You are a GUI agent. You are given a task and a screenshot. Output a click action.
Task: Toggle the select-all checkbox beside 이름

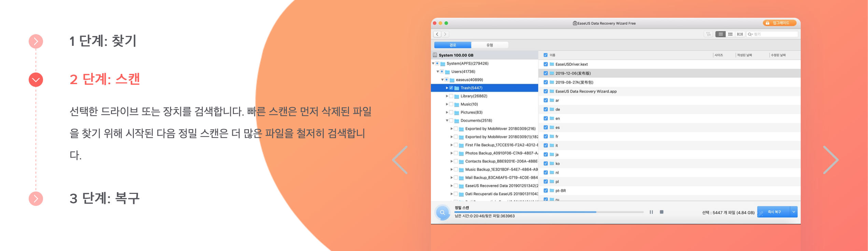point(545,55)
